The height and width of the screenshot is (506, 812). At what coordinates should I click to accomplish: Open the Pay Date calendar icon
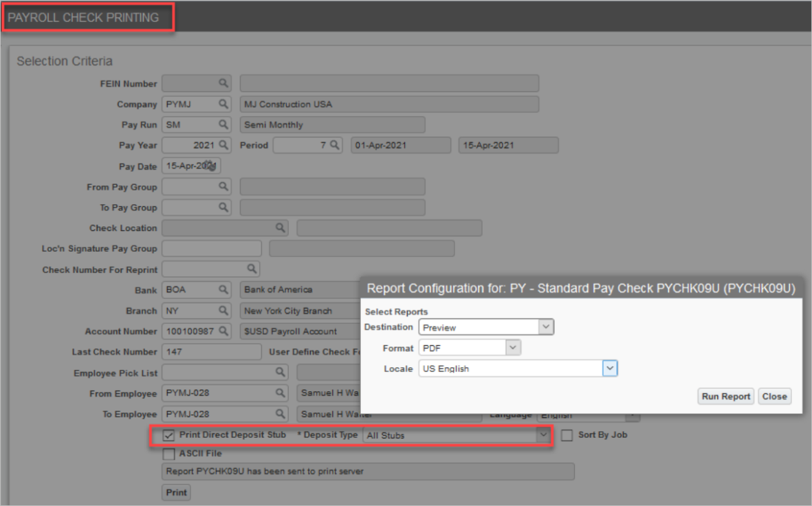pos(210,166)
